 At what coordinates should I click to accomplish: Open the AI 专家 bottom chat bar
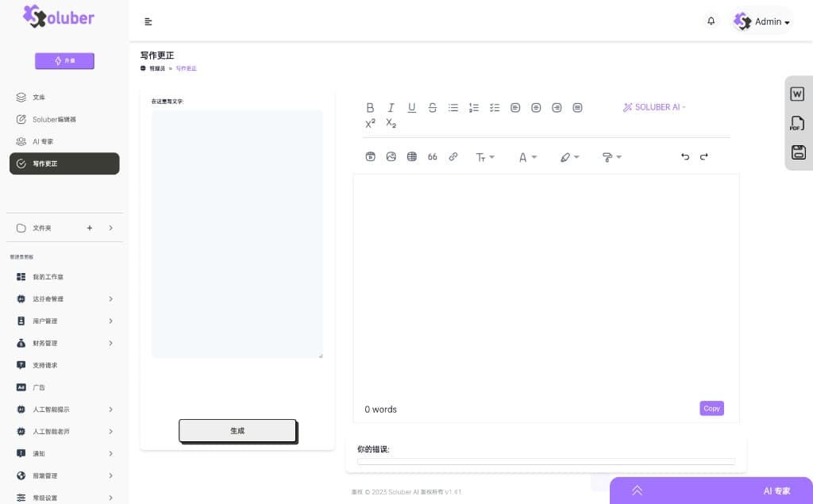coord(711,491)
